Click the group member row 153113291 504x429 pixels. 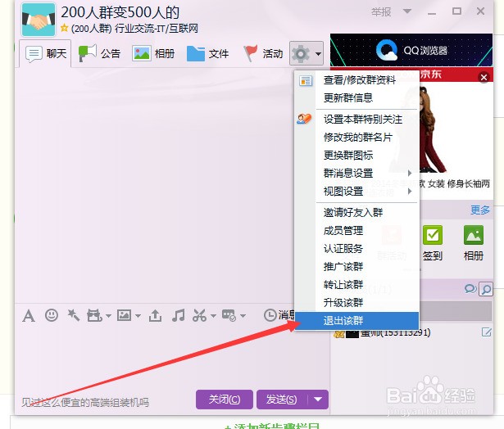412,332
